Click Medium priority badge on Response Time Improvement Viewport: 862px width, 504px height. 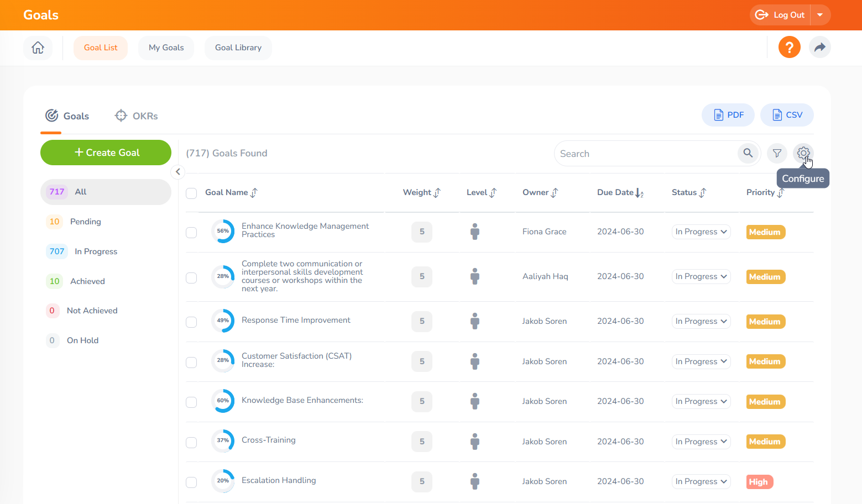tap(766, 322)
